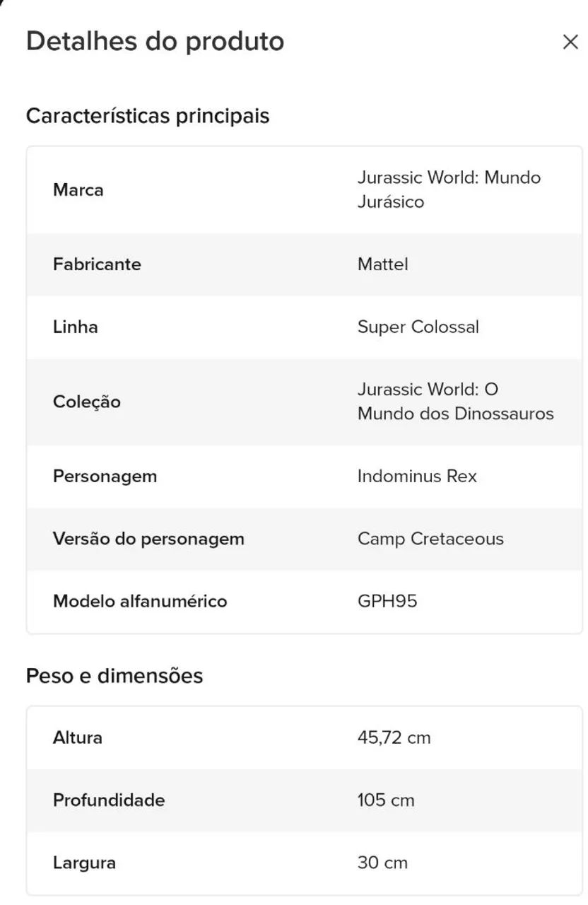Viewport: 588px width, 905px height.
Task: Click the 45,72 cm Altura value
Action: [394, 738]
